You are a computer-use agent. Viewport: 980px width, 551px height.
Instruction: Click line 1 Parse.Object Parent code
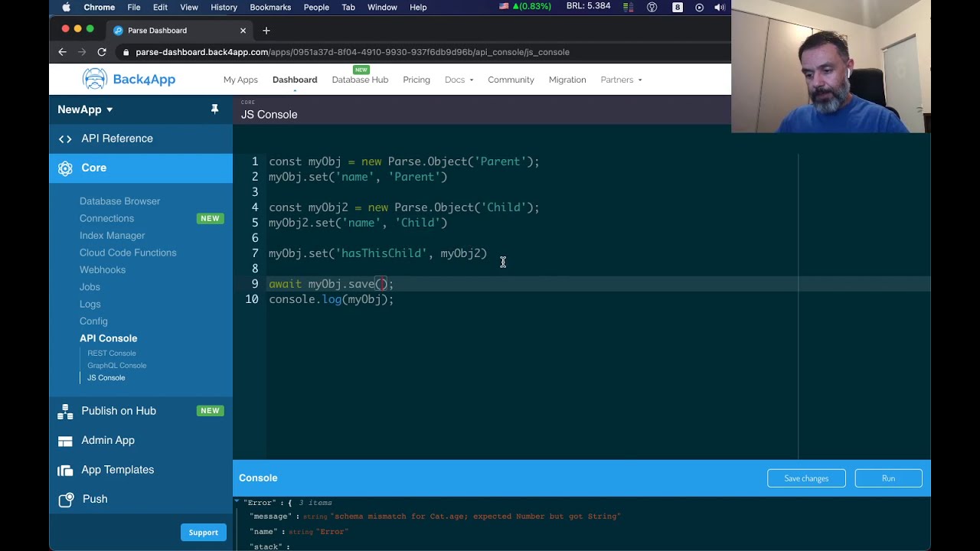tap(404, 161)
